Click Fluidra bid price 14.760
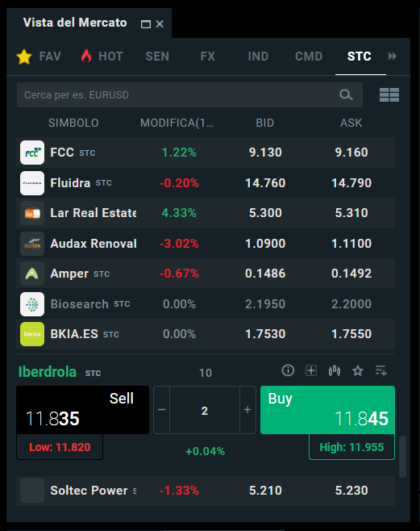The image size is (420, 531). pyautogui.click(x=265, y=183)
